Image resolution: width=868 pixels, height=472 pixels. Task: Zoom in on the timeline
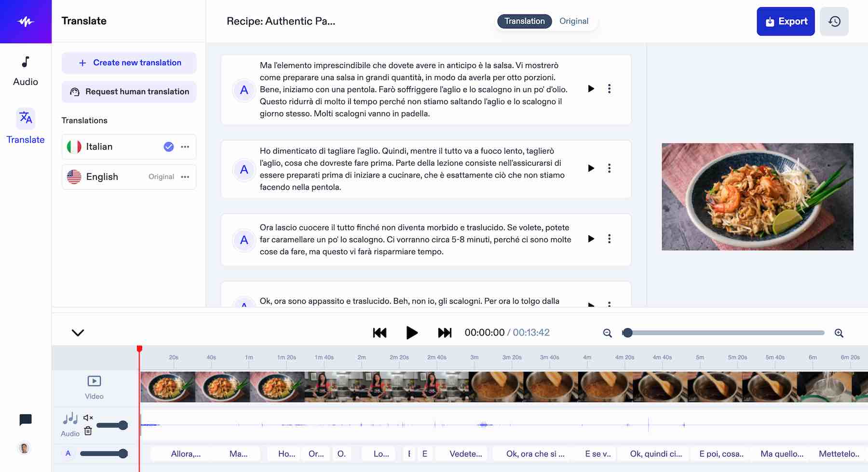(x=840, y=333)
